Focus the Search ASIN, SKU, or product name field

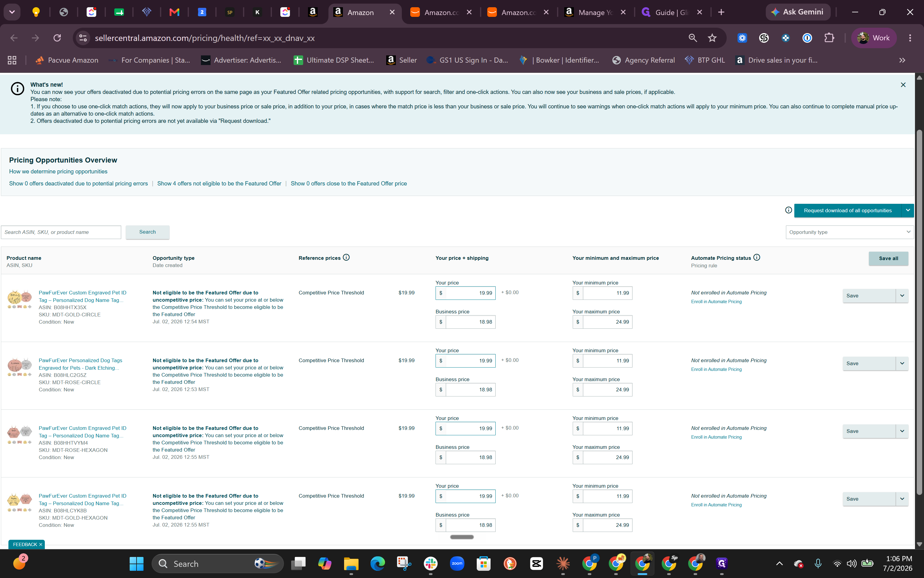61,232
